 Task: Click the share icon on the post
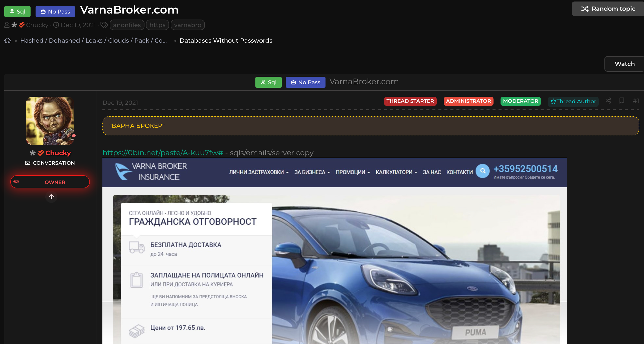pyautogui.click(x=608, y=101)
